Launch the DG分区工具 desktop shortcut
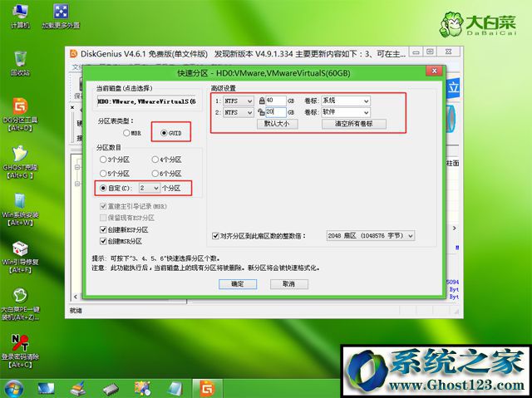The width and height of the screenshot is (532, 398). [x=20, y=114]
